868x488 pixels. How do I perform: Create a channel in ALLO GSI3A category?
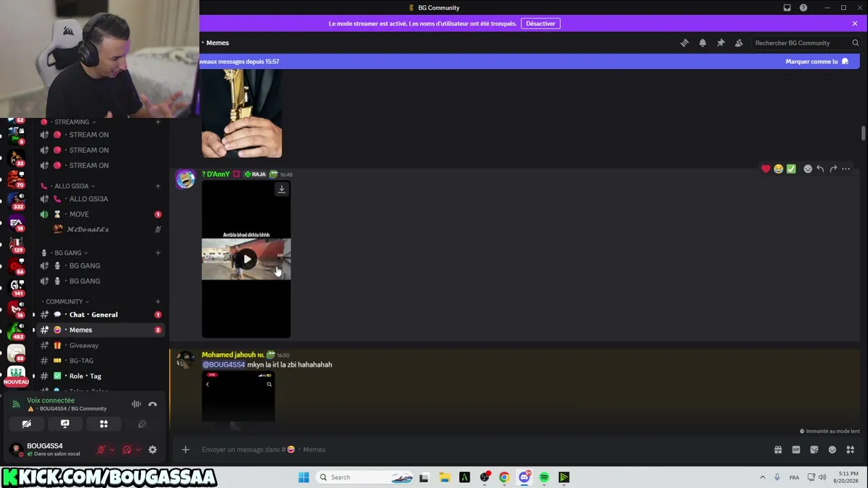pyautogui.click(x=158, y=186)
